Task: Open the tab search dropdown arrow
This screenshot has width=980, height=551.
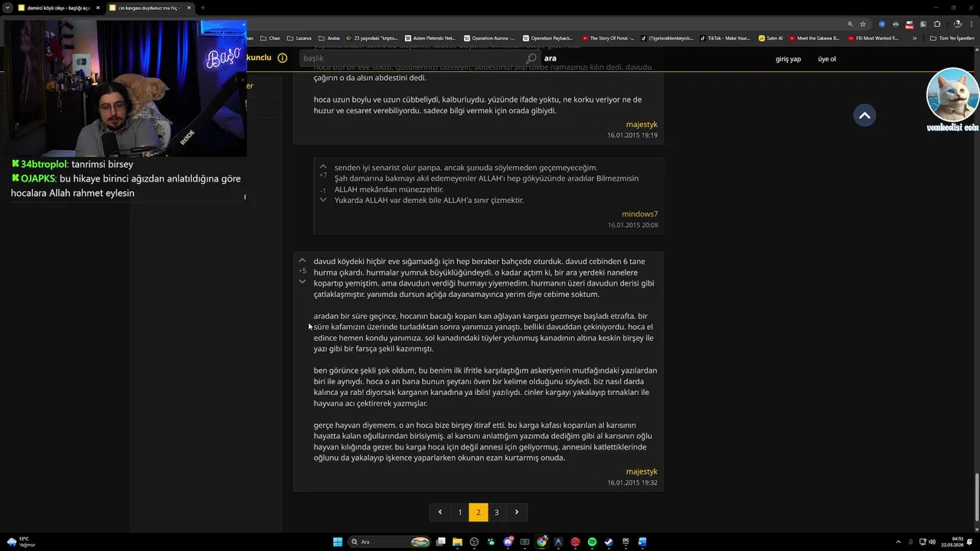Action: pos(8,8)
